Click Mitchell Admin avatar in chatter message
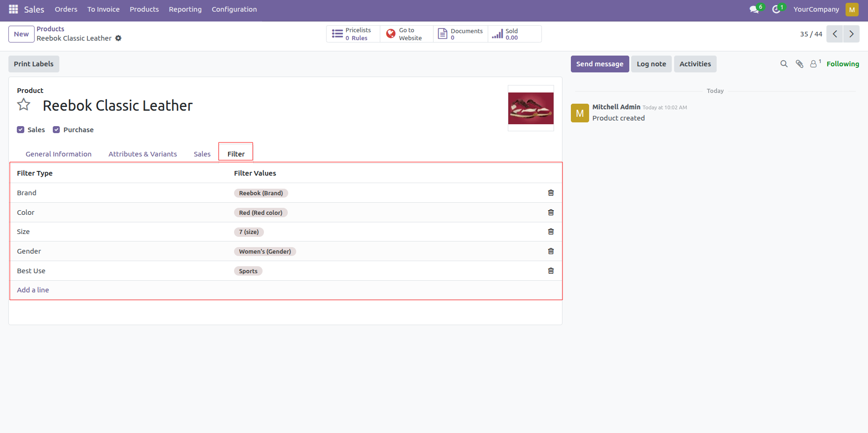 click(580, 113)
